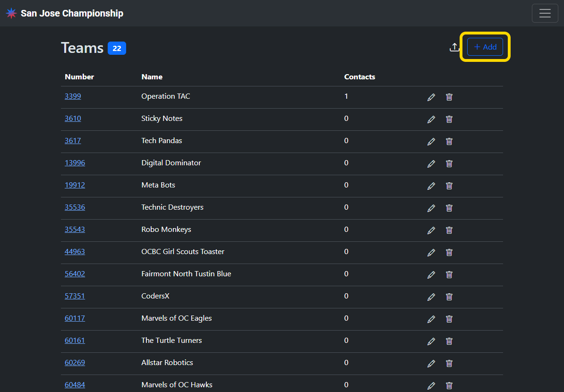Follow the 44963 team number link
The height and width of the screenshot is (392, 564).
click(x=75, y=252)
